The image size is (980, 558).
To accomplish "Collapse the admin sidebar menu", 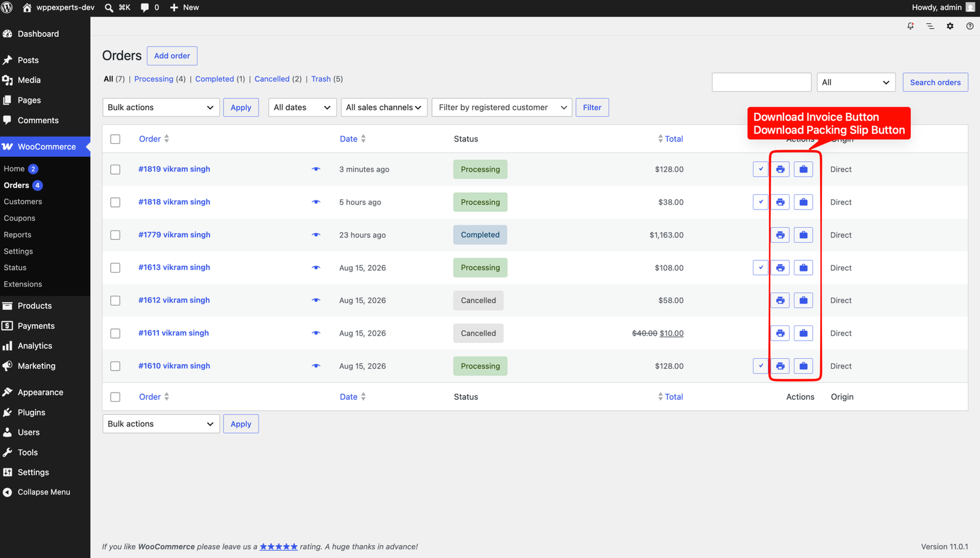I will (x=45, y=492).
